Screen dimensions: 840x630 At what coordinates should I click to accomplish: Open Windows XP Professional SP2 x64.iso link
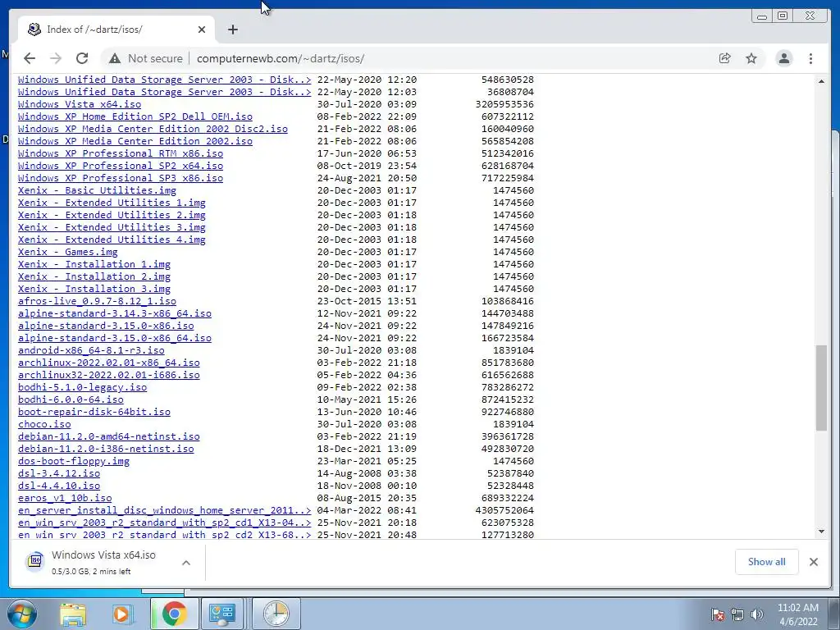tap(121, 166)
